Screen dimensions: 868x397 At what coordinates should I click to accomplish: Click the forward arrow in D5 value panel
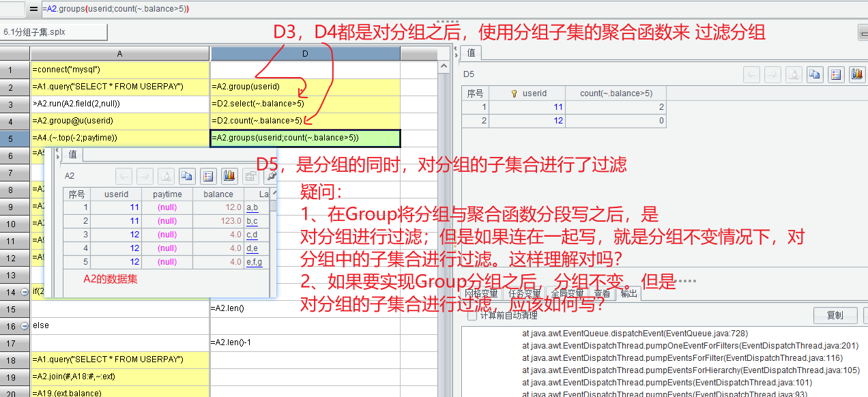(x=772, y=74)
